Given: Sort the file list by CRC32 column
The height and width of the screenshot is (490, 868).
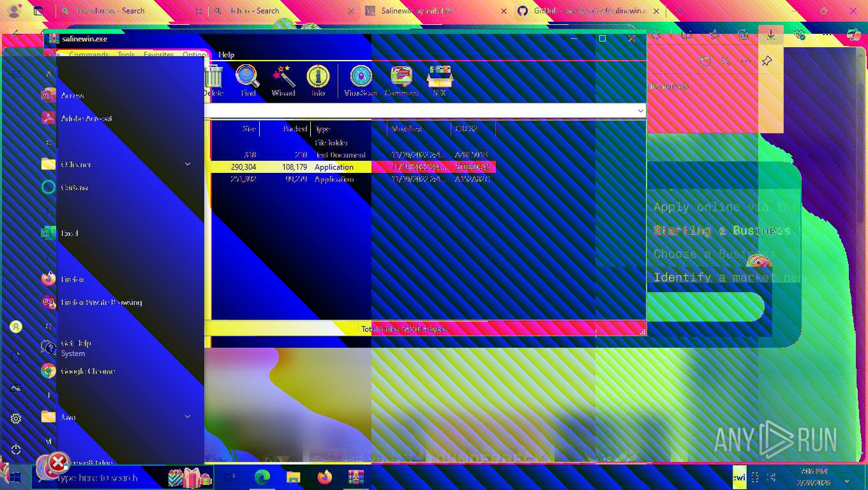Looking at the screenshot, I should coord(473,129).
